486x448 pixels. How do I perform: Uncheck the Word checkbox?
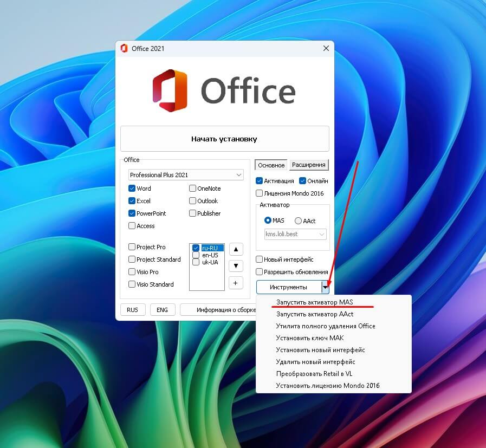click(x=132, y=189)
